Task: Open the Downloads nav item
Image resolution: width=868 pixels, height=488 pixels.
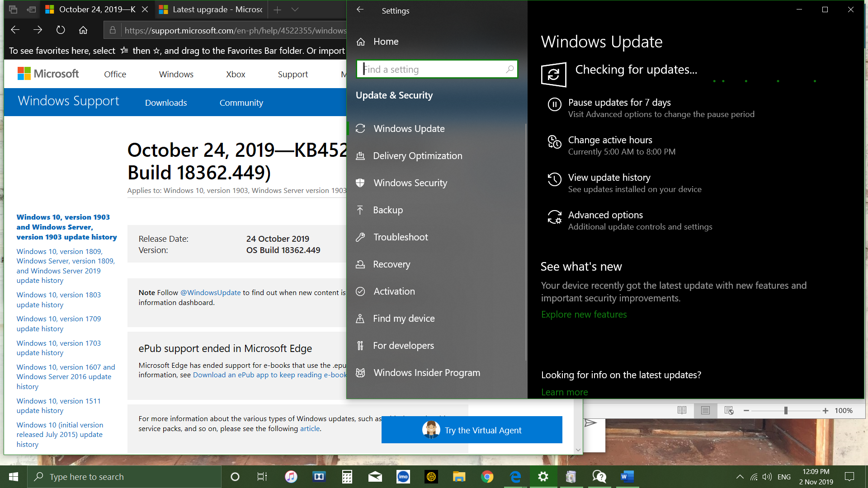Action: 166,103
